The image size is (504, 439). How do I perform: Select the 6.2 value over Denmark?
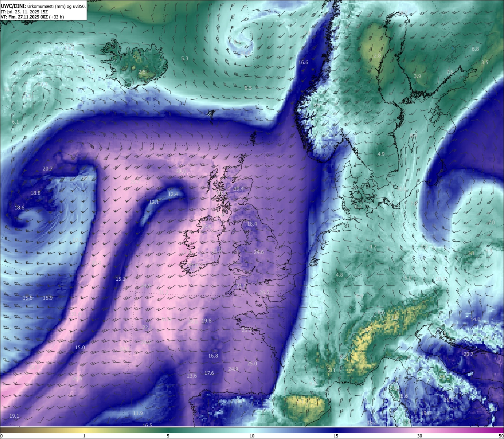358,207
